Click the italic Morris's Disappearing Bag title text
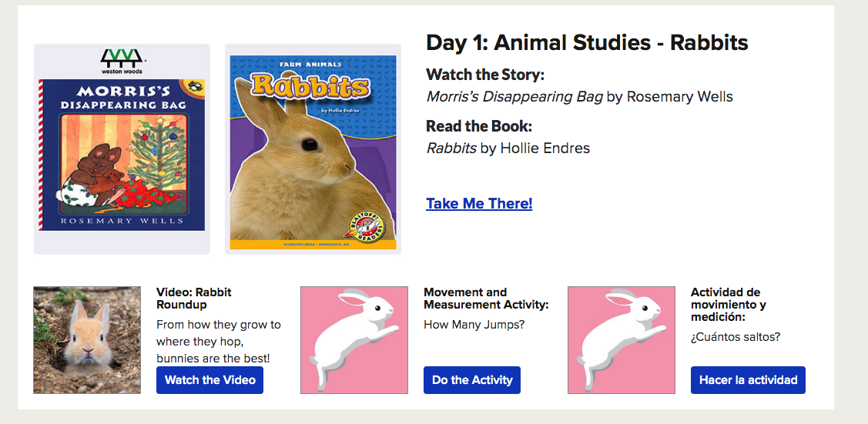This screenshot has width=868, height=424. click(514, 97)
